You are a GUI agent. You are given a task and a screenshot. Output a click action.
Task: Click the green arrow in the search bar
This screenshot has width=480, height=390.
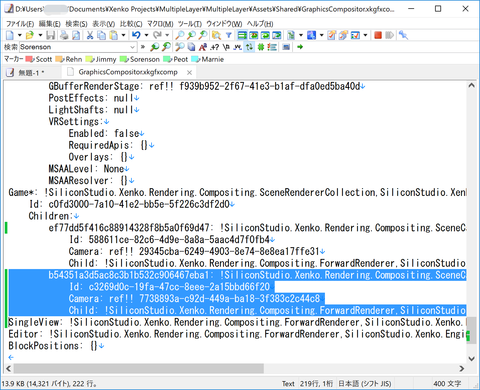pos(300,47)
